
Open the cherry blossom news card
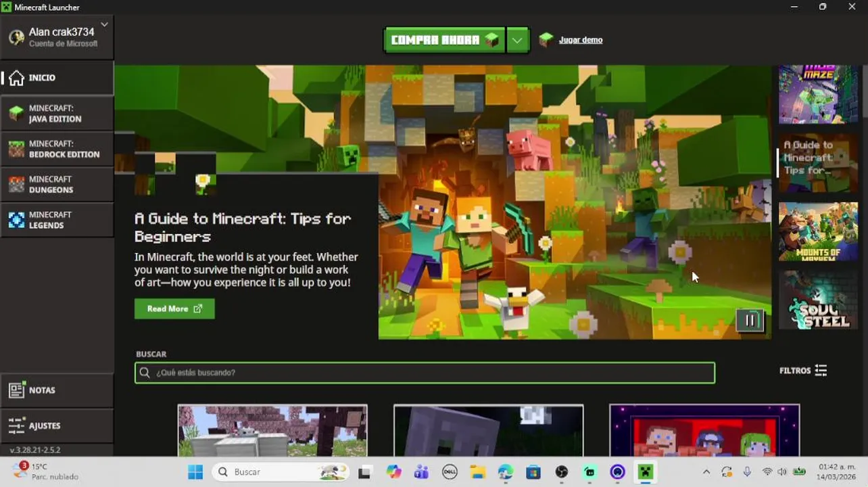(x=272, y=431)
